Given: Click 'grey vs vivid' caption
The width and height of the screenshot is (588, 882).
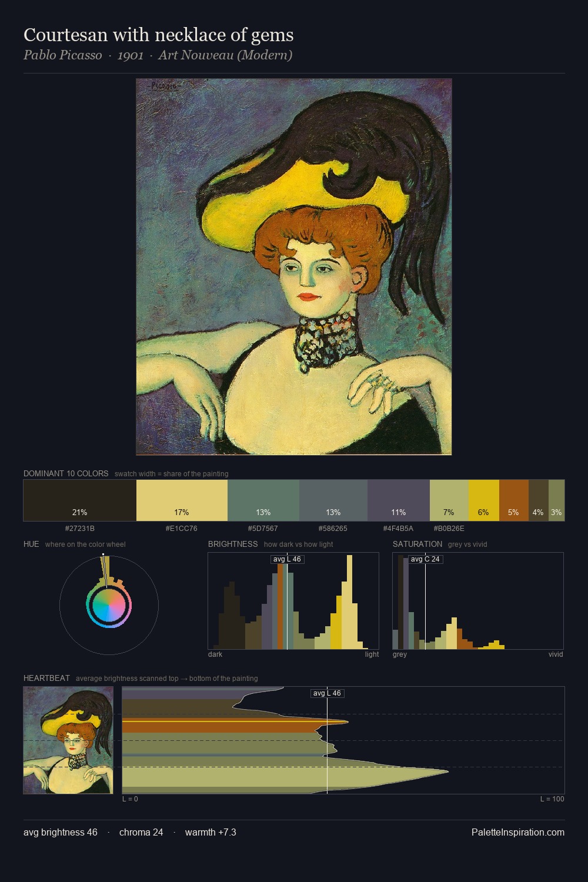Looking at the screenshot, I should pos(467,544).
